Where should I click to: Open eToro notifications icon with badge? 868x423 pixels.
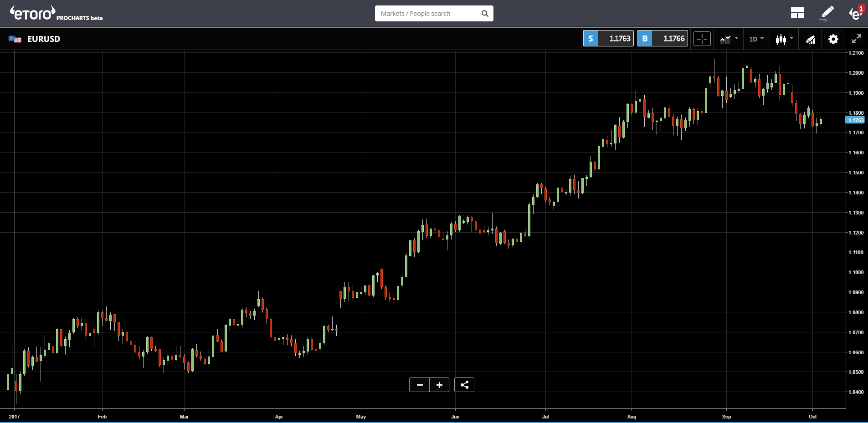pos(856,13)
